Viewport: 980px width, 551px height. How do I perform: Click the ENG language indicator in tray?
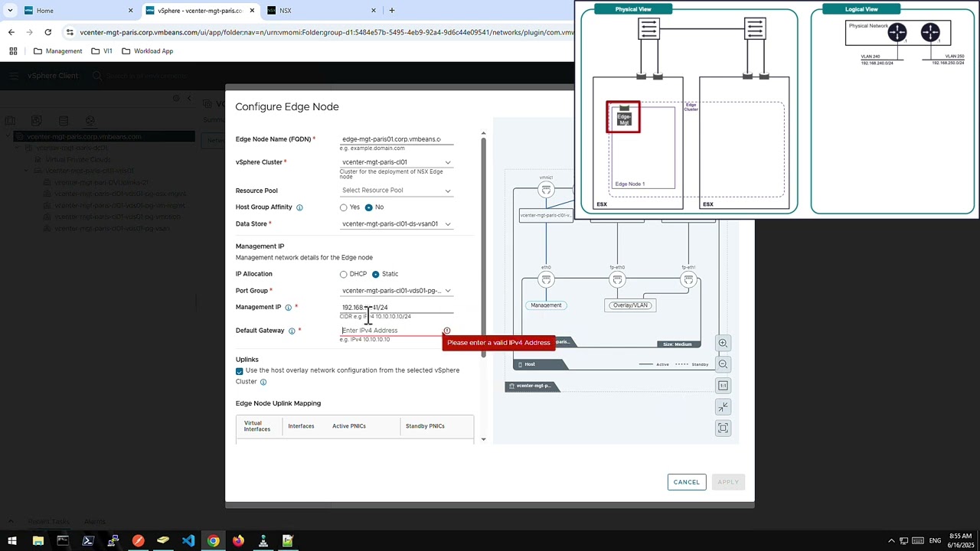[935, 541]
